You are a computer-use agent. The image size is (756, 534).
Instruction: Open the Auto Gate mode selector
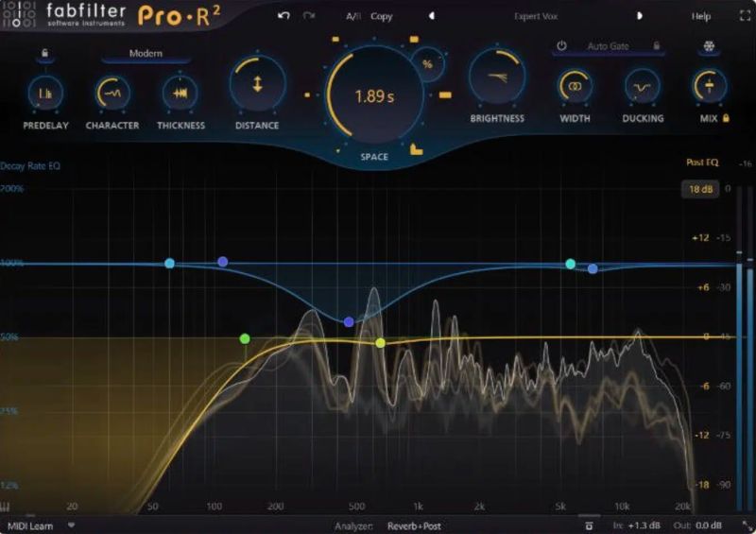(x=608, y=46)
